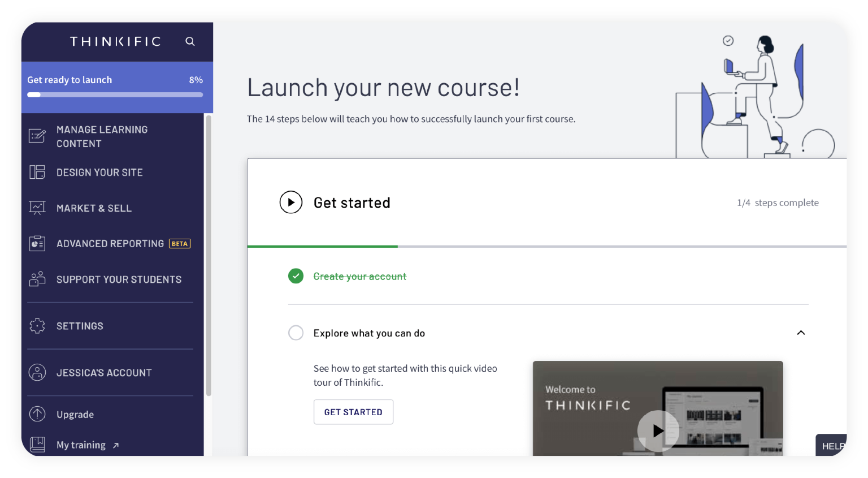Image resolution: width=868 pixels, height=478 pixels.
Task: Expand the BETA badge on Advanced Reporting
Action: coord(180,243)
